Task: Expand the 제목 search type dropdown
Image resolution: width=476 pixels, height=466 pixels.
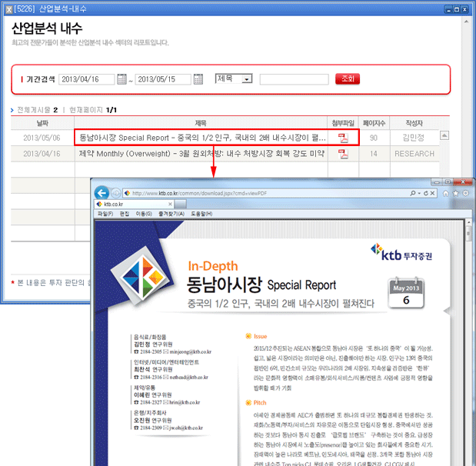Action: (246, 79)
